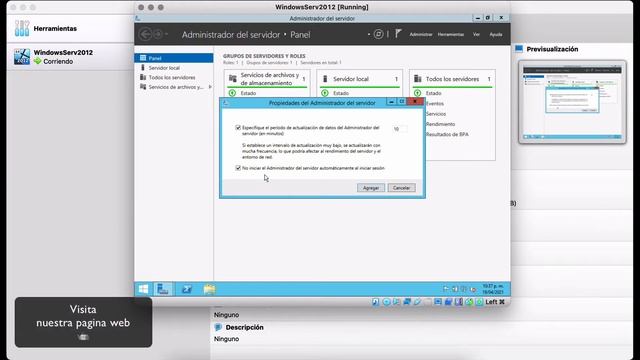The image size is (640, 360).
Task: Click the Previsualización VM thumbnail
Action: (x=572, y=102)
